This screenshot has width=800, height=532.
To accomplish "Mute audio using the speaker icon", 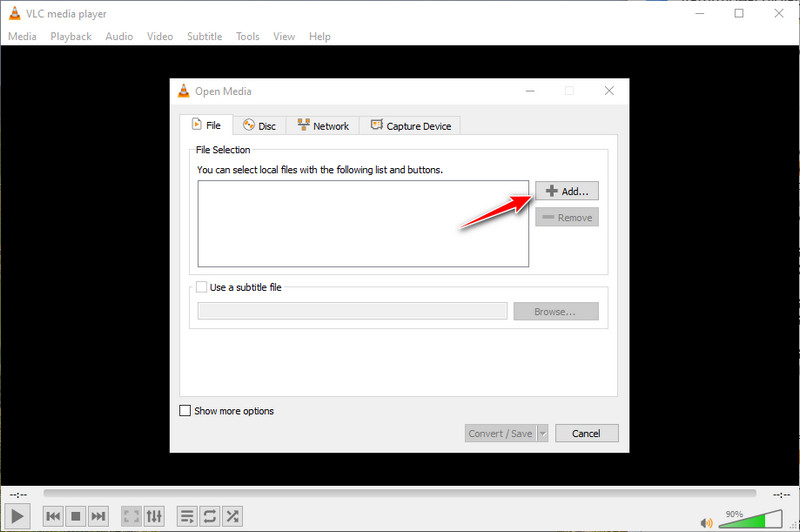I will pos(708,521).
